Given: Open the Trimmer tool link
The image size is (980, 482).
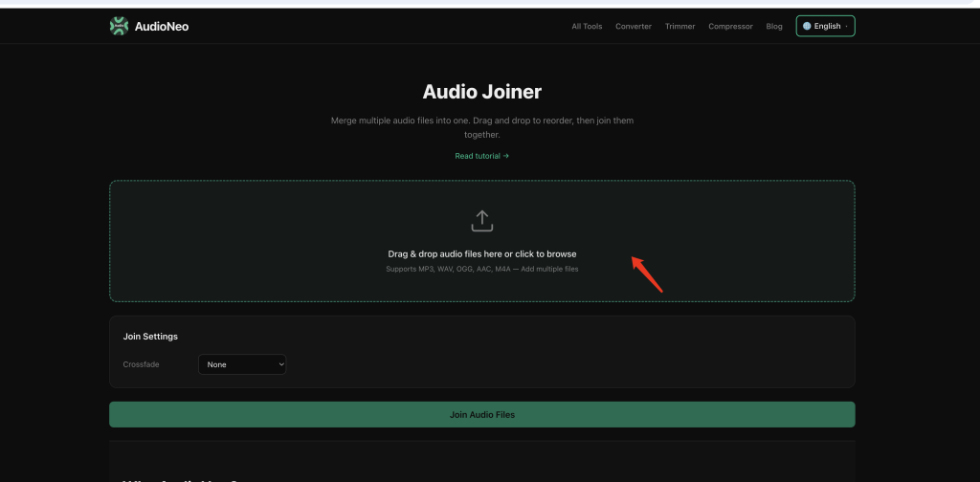Looking at the screenshot, I should [x=680, y=26].
